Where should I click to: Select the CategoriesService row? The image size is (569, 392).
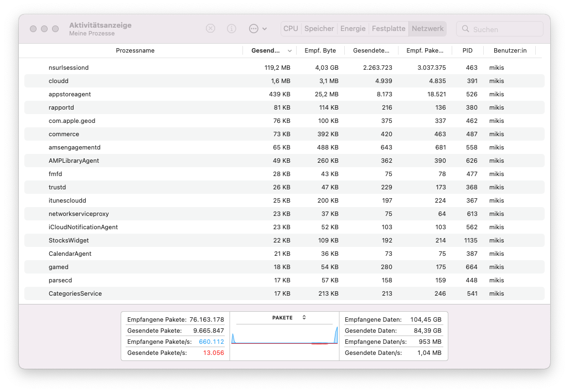point(284,293)
